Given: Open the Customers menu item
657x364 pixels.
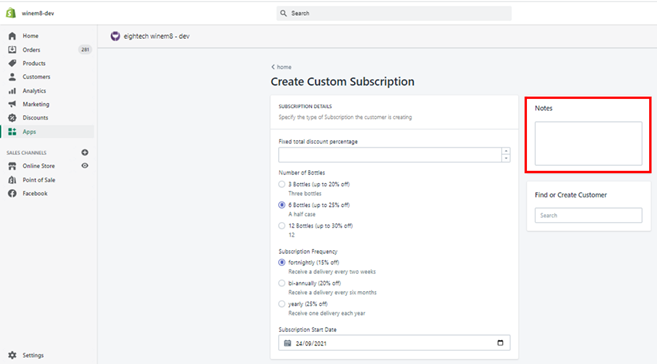Looking at the screenshot, I should (x=36, y=77).
